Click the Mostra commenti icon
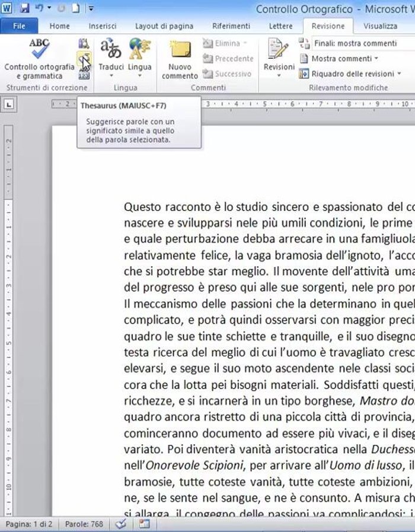The height and width of the screenshot is (532, 415). pyautogui.click(x=304, y=59)
